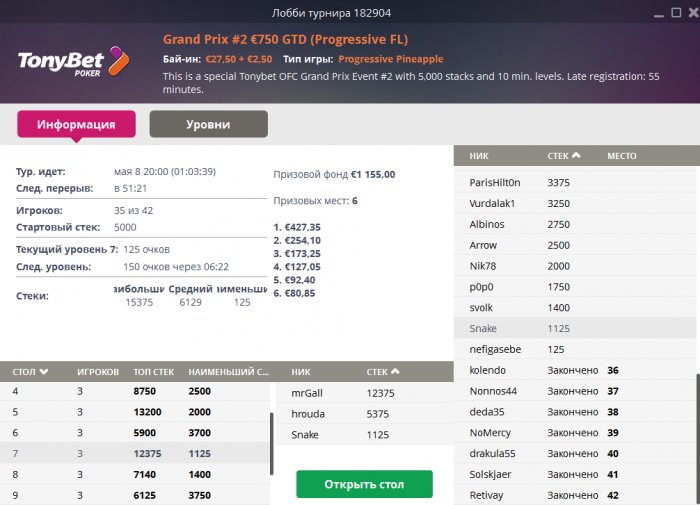Sort tables by the Стол column arrow
Viewport: 700px width, 505px height.
44,371
